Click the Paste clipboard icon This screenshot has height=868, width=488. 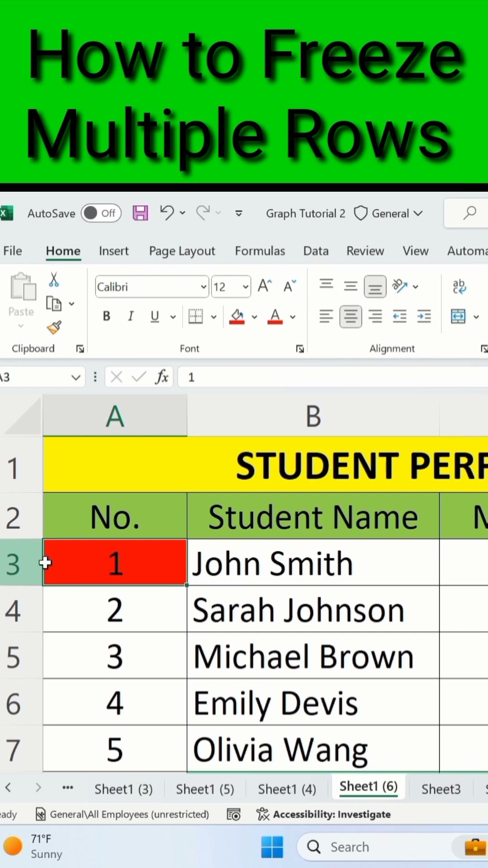23,287
